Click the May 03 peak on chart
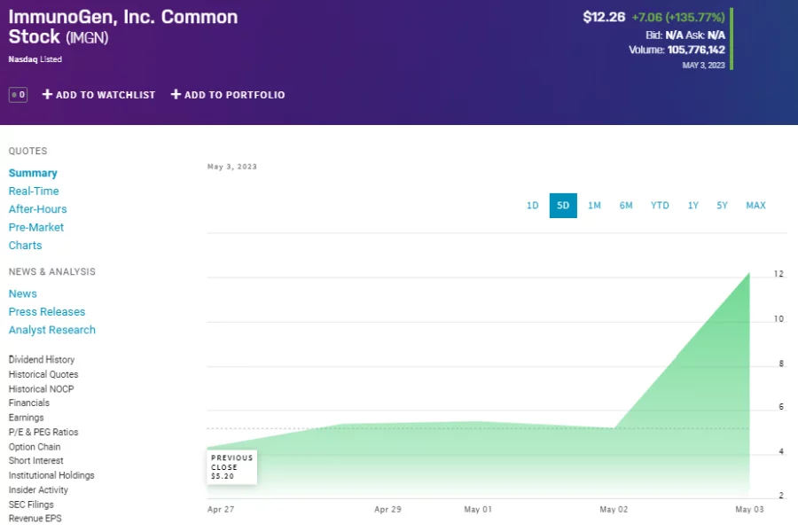The width and height of the screenshot is (798, 532). tap(749, 274)
